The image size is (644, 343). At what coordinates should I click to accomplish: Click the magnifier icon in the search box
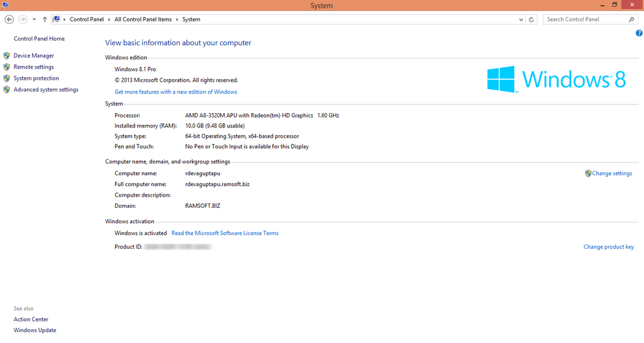(632, 19)
